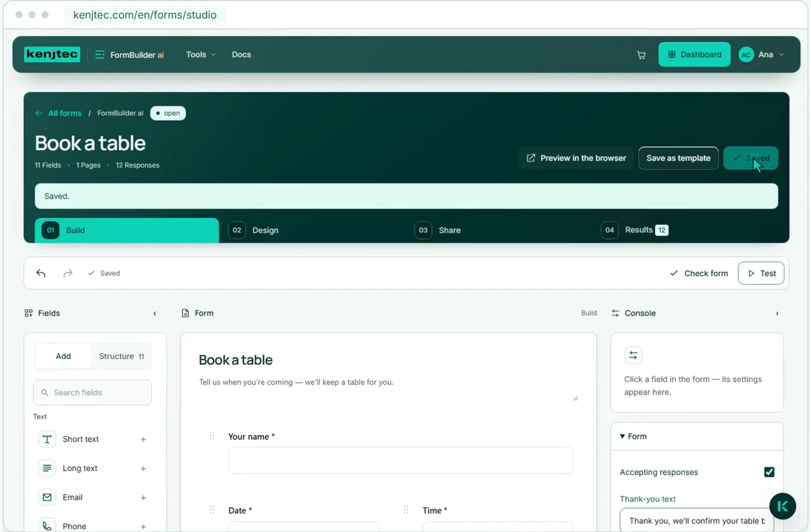Click the Email field type icon
This screenshot has height=532, width=811.
point(47,497)
